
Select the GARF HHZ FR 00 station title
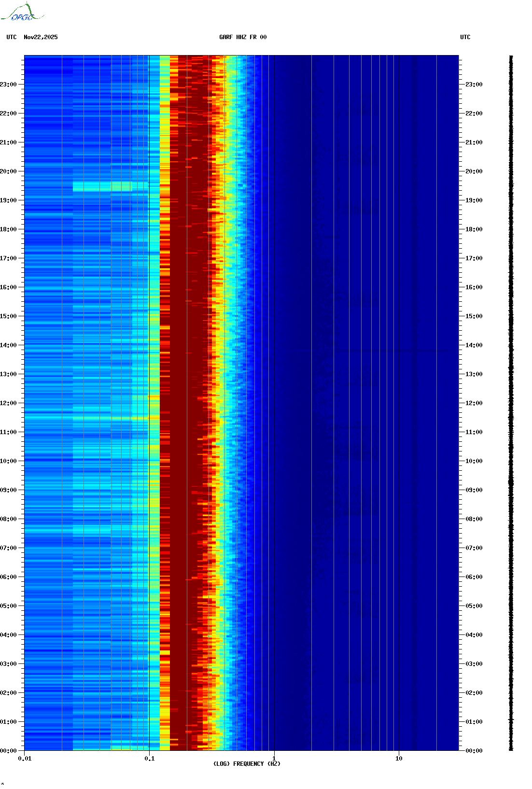click(x=243, y=37)
